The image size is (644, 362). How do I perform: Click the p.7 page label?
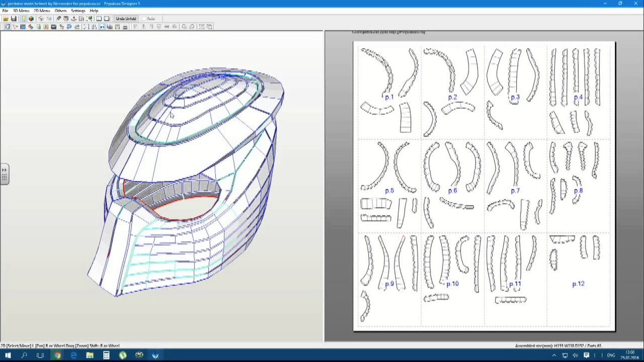tap(515, 191)
